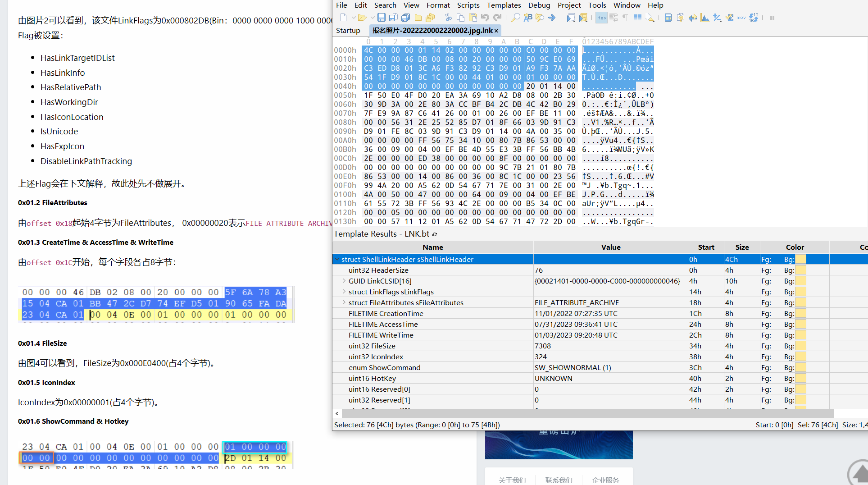868x485 pixels.
Task: Open the Open-file dropdown arrow
Action: (372, 18)
